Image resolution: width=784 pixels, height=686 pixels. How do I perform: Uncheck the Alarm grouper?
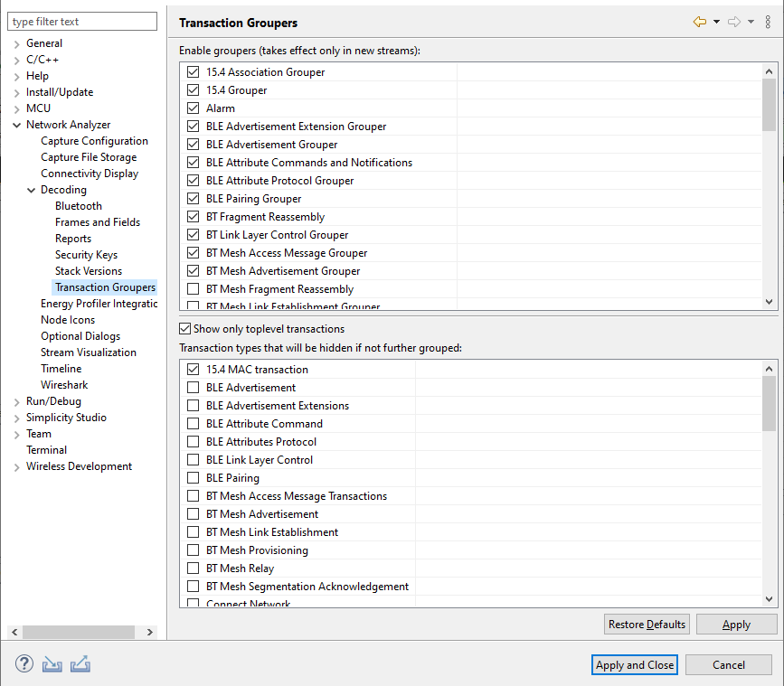(x=194, y=108)
